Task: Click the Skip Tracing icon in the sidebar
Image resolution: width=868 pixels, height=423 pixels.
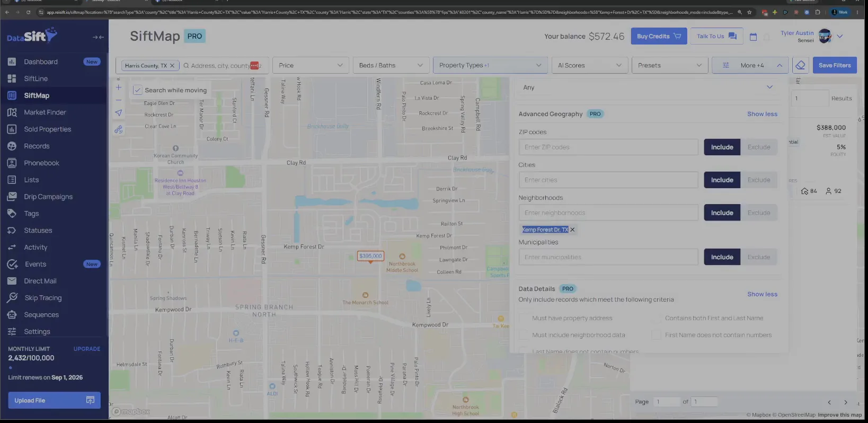Action: pyautogui.click(x=12, y=298)
